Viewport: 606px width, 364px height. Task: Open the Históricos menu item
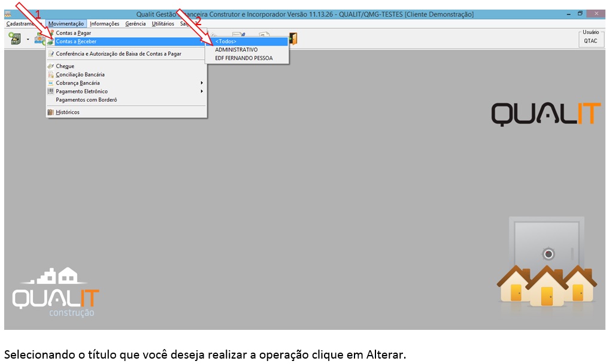point(126,112)
